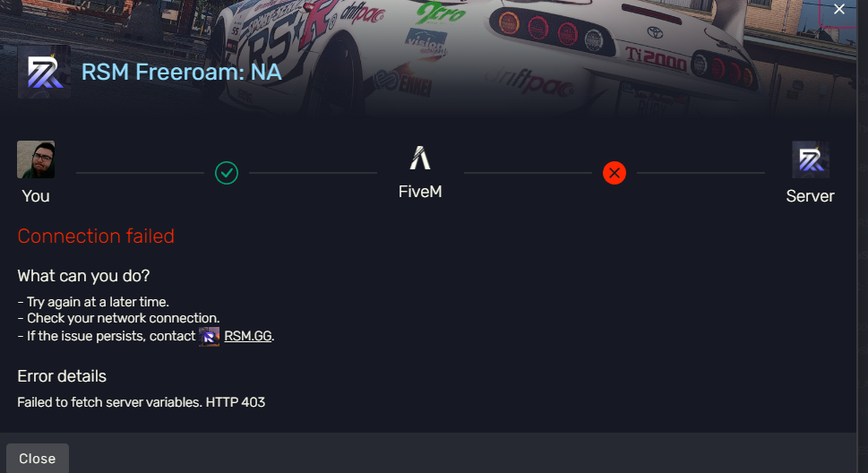
Task: Click the red X failed connection icon
Action: click(614, 173)
